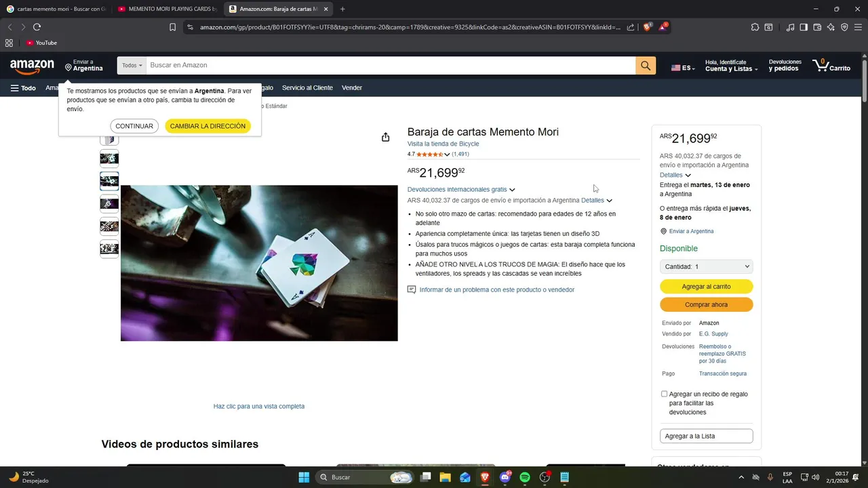Click in the Buscar en Amazon search field
The width and height of the screenshot is (868, 488).
[x=391, y=66]
